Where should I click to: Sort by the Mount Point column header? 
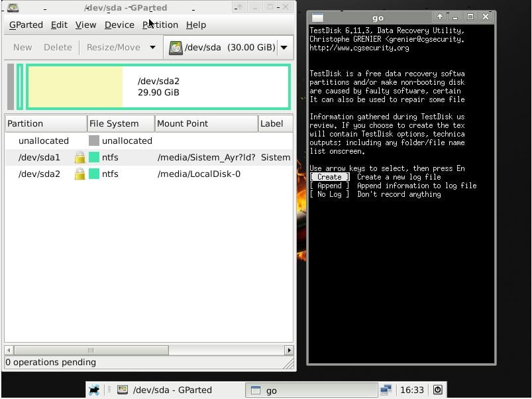206,123
